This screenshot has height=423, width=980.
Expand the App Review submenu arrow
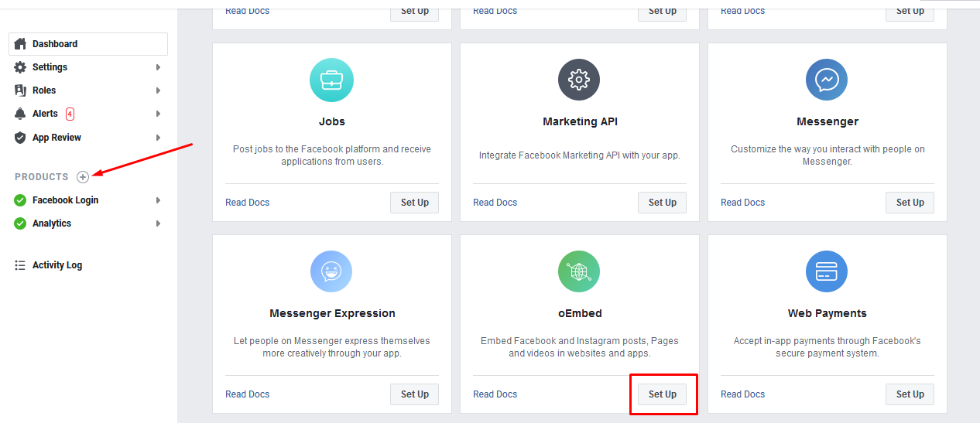[158, 138]
